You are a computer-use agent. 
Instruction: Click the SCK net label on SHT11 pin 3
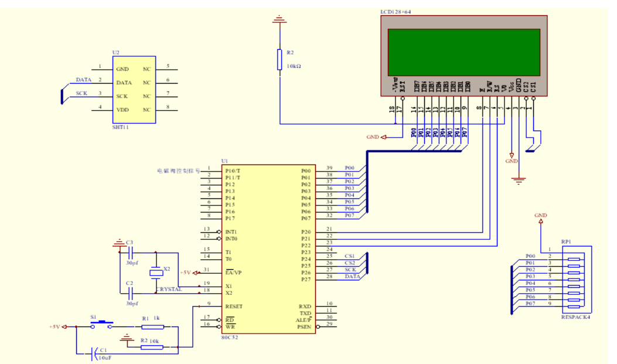(82, 94)
